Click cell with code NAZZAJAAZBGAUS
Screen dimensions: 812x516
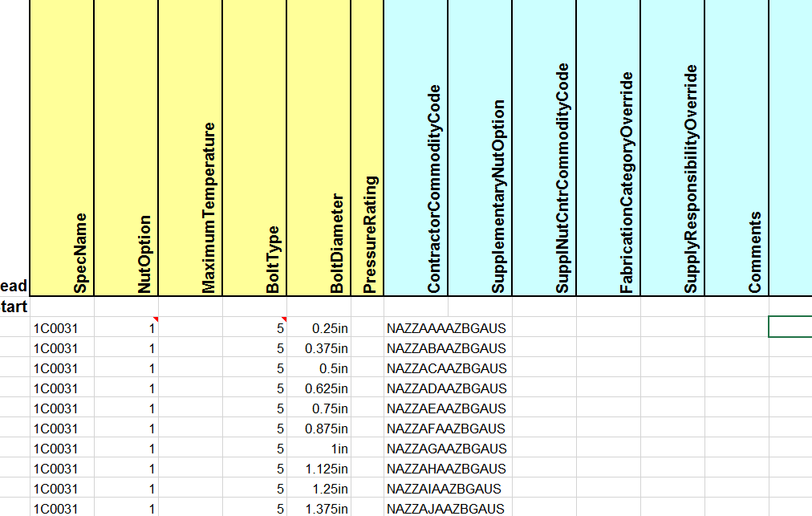tap(448, 508)
